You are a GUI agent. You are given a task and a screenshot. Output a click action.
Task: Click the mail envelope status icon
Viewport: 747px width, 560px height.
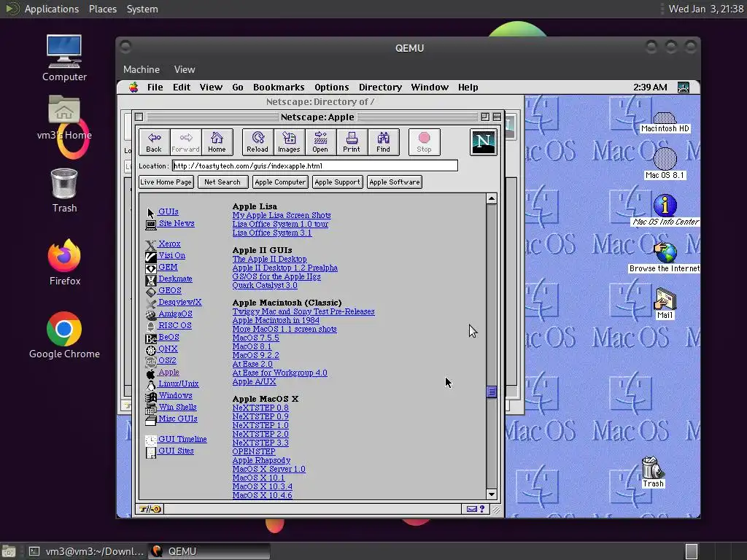pyautogui.click(x=472, y=509)
